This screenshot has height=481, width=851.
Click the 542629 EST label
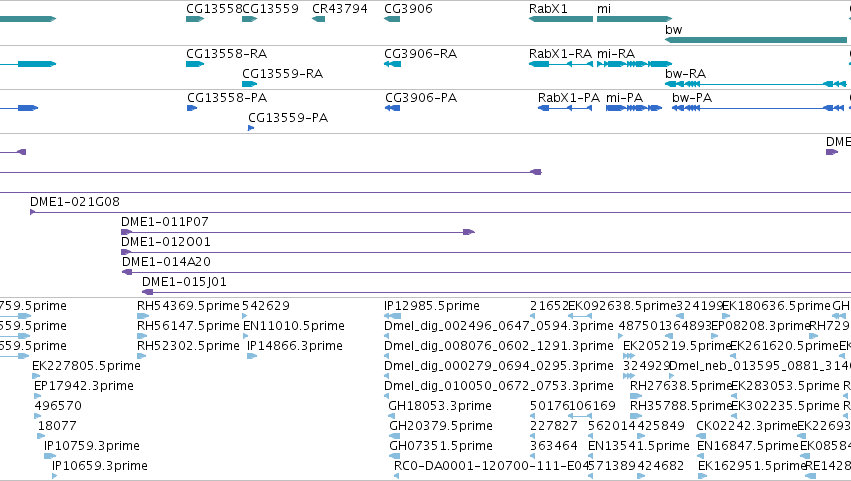[266, 306]
